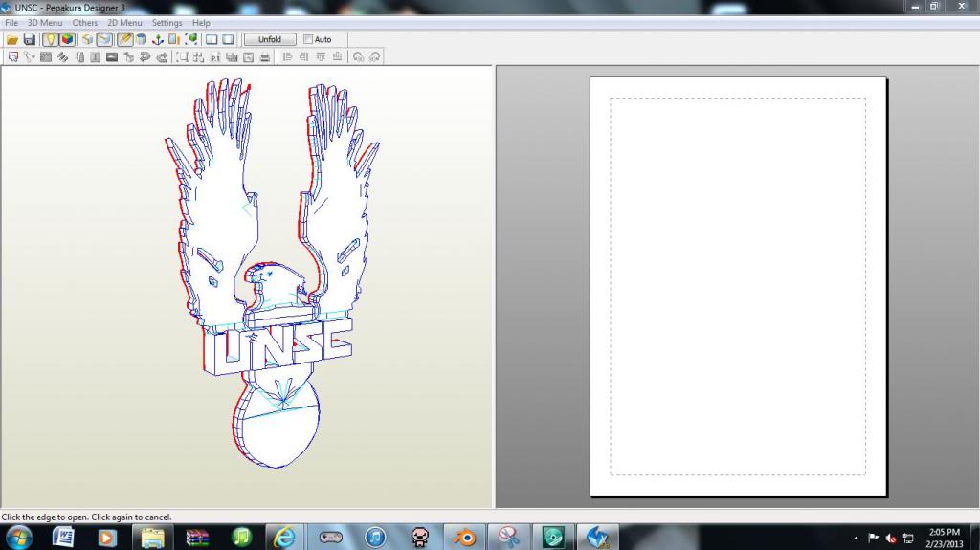The image size is (980, 550).
Task: Click the bracket frame icon after redo
Action: 182,56
